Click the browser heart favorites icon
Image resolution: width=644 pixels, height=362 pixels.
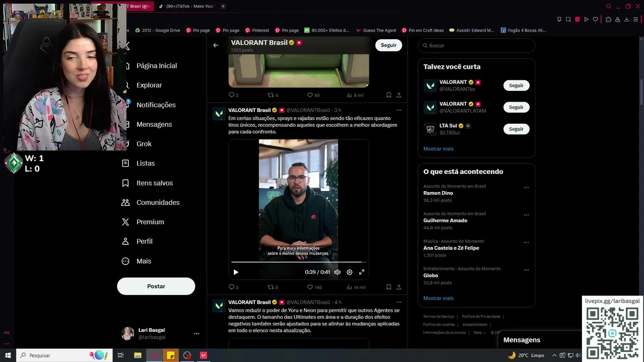(x=595, y=19)
